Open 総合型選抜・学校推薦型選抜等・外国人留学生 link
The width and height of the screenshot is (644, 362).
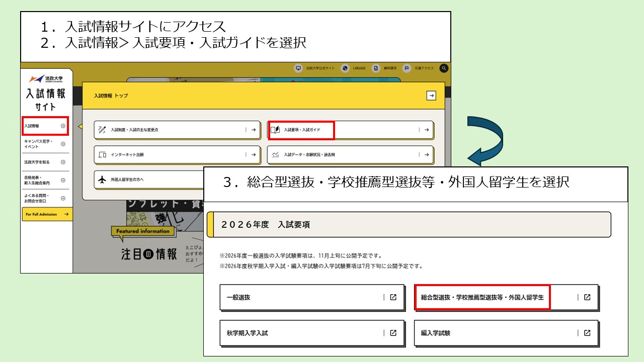[506, 297]
